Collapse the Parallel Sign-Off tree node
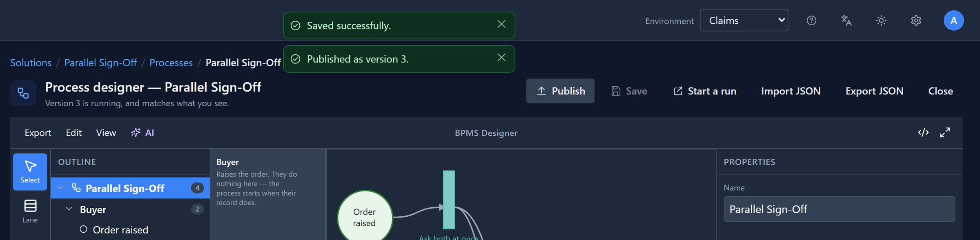Image resolution: width=980 pixels, height=240 pixels. coord(60,188)
